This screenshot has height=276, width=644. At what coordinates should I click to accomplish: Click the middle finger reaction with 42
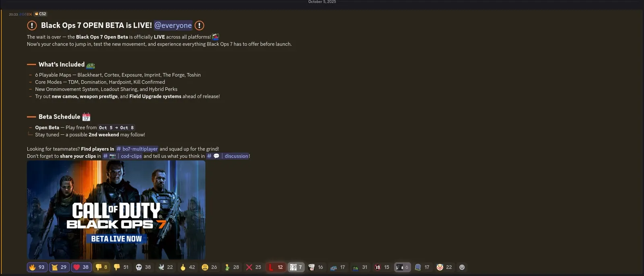(x=188, y=267)
